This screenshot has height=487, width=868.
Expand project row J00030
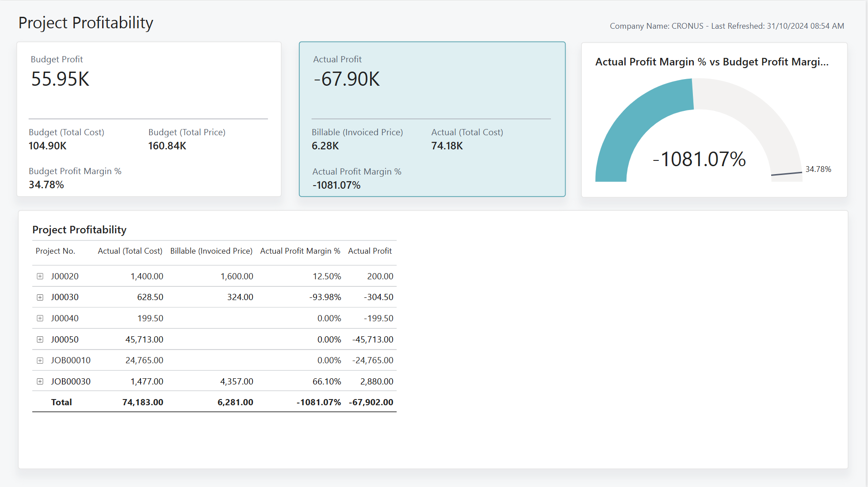[40, 297]
